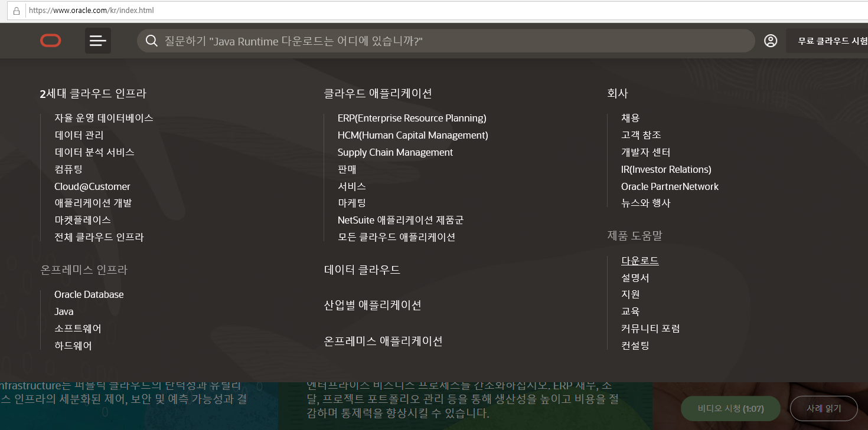
Task: Go to 커뮤니티 포럼
Action: [x=651, y=328]
